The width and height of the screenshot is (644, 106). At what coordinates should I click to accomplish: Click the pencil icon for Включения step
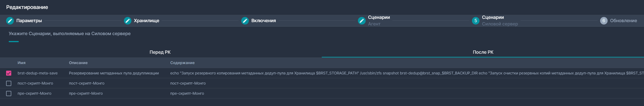(245, 20)
